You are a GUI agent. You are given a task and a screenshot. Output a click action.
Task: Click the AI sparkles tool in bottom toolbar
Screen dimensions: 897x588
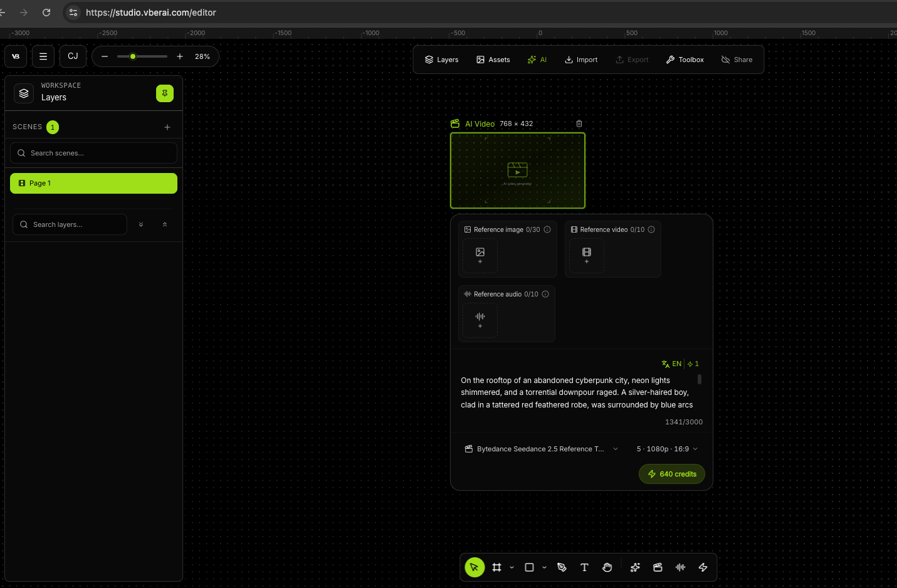pos(635,567)
